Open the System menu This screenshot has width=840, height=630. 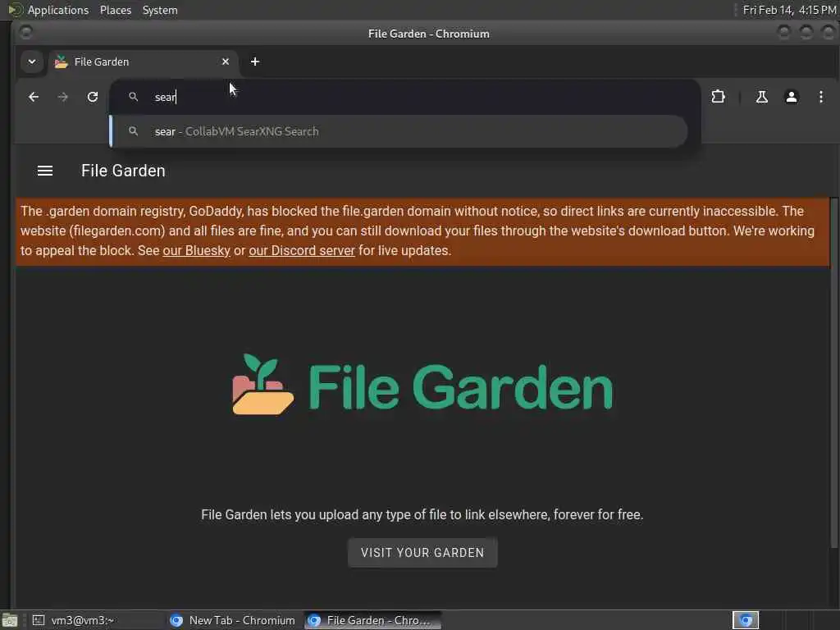(x=160, y=10)
